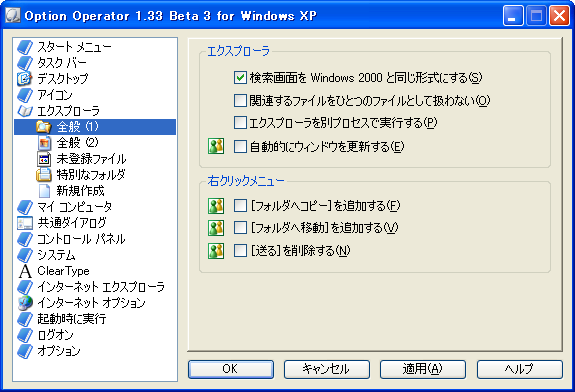Image resolution: width=575 pixels, height=392 pixels.
Task: Click the コントロール パネル book icon
Action: 25,239
